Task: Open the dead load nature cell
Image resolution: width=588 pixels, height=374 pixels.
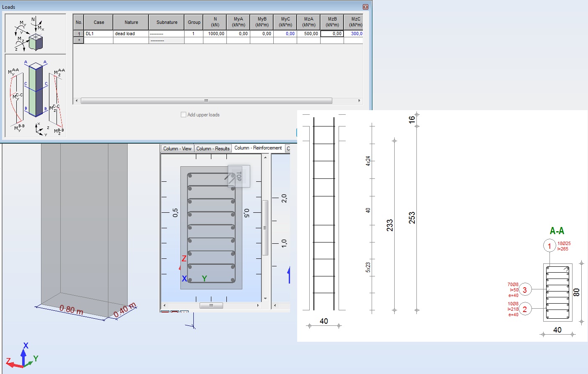Action: (131, 34)
